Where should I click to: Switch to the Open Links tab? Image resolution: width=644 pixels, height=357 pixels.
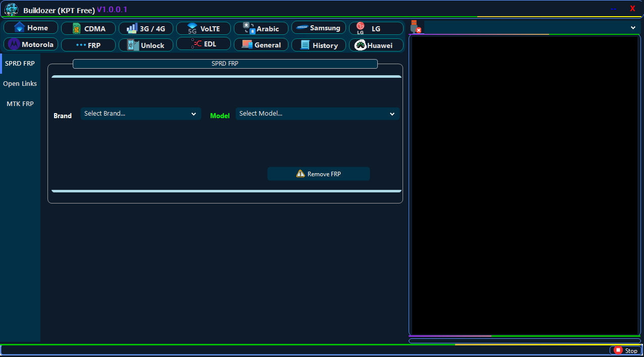20,84
